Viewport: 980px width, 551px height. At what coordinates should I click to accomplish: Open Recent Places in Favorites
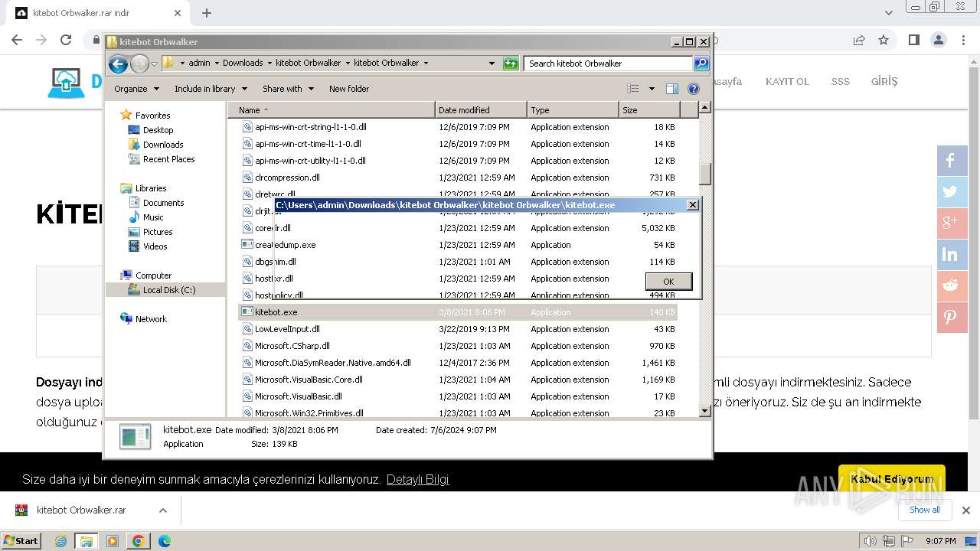[x=168, y=159]
